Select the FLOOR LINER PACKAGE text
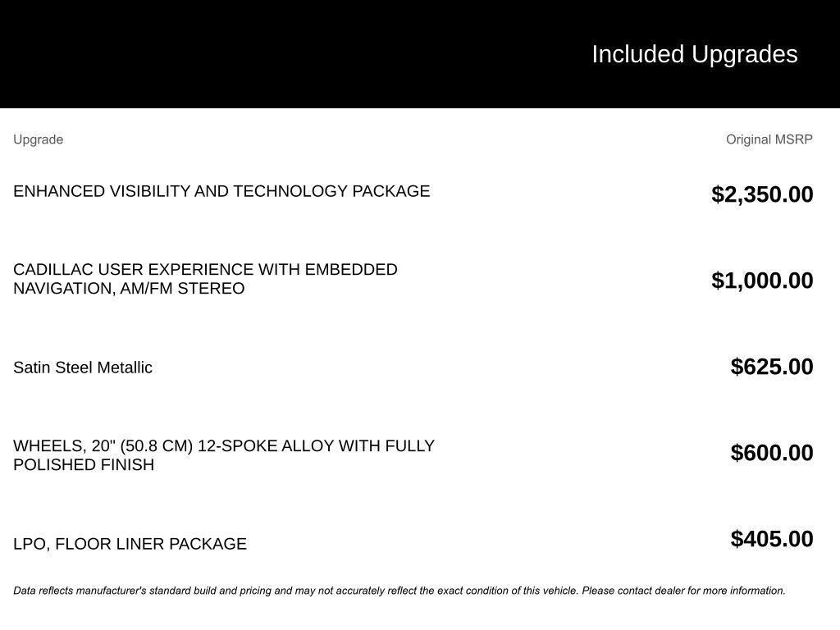Screen dimensions: 840x630 click(151, 544)
